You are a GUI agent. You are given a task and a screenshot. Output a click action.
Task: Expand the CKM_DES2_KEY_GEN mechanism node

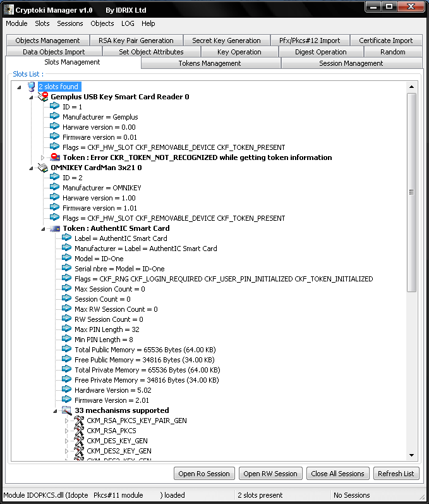tap(66, 451)
